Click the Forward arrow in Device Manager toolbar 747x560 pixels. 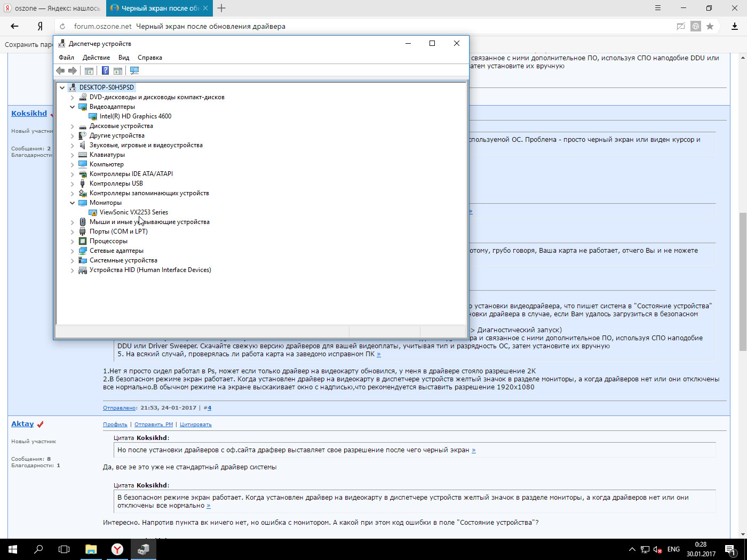coord(73,70)
